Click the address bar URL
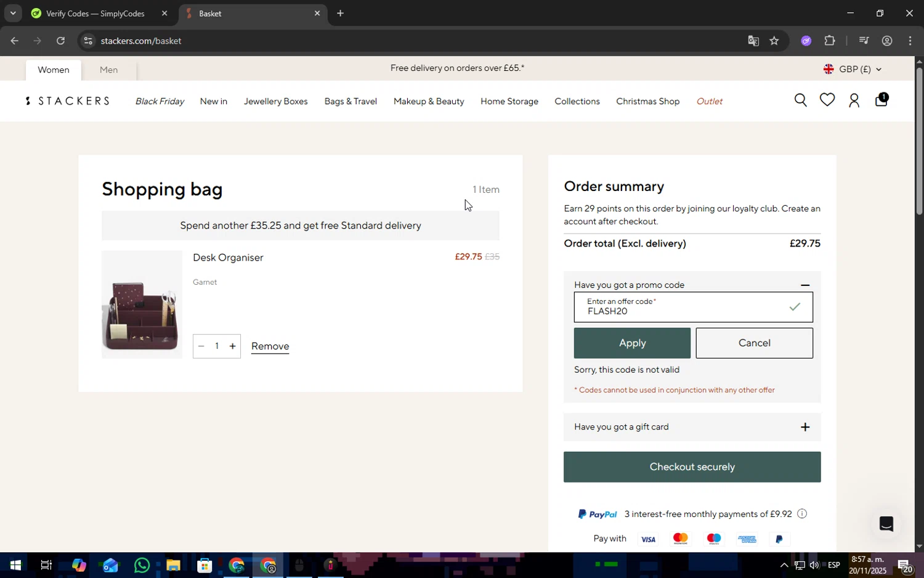924x578 pixels. click(x=141, y=41)
